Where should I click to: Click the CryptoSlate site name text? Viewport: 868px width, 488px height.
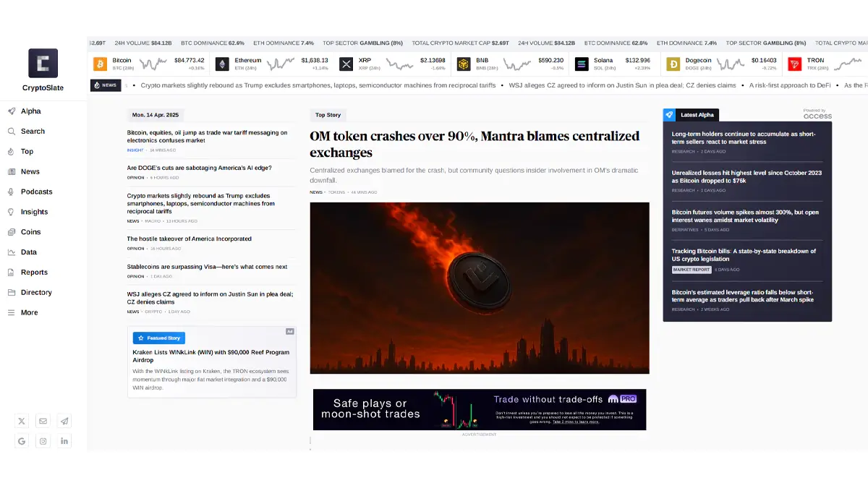pos(43,87)
